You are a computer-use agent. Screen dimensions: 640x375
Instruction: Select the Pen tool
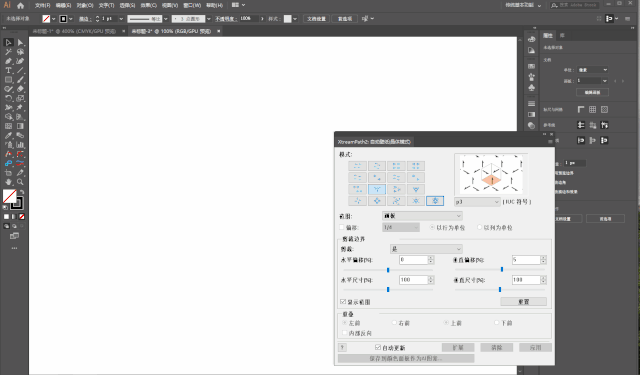8,61
